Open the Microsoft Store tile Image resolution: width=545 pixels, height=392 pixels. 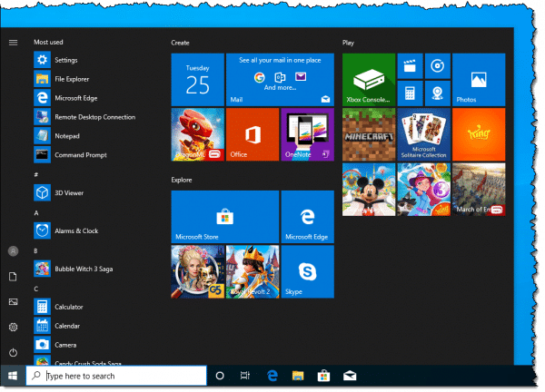[x=225, y=217]
